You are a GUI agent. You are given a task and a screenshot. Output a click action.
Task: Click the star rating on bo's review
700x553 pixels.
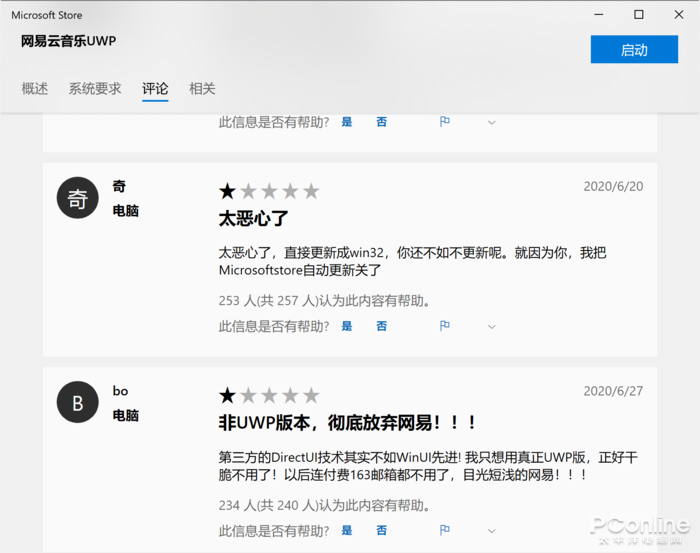269,395
